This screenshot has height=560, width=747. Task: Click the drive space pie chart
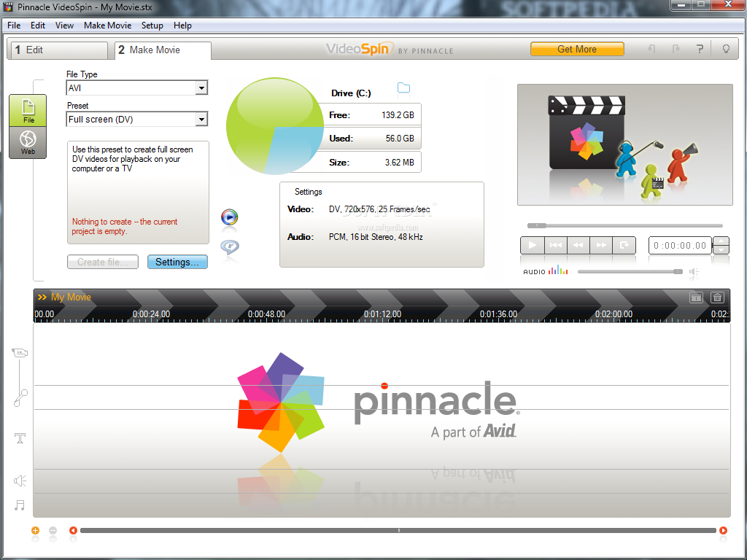(275, 125)
